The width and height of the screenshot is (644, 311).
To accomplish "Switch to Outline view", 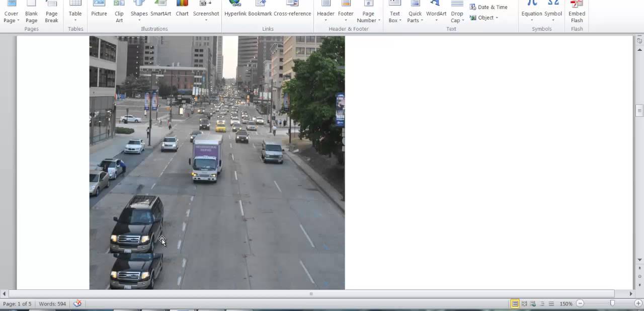I will point(542,303).
